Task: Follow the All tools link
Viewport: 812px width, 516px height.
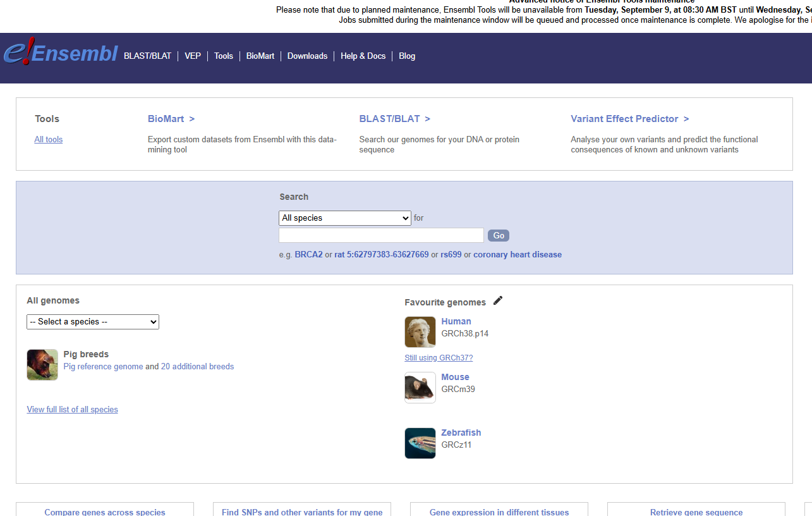Action: [x=49, y=140]
